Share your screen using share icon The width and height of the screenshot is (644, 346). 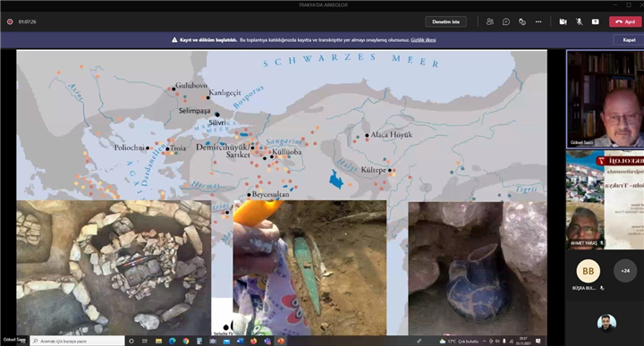click(x=595, y=21)
